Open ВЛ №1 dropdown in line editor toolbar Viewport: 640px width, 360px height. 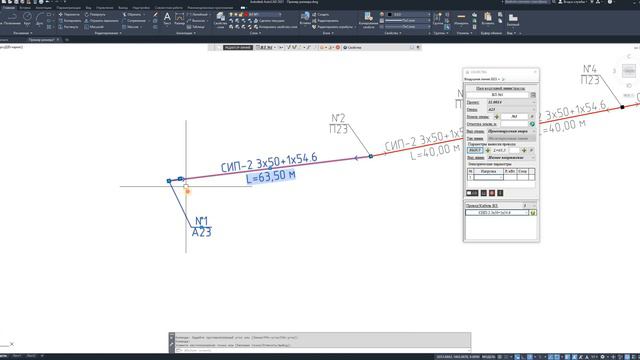pyautogui.click(x=267, y=48)
